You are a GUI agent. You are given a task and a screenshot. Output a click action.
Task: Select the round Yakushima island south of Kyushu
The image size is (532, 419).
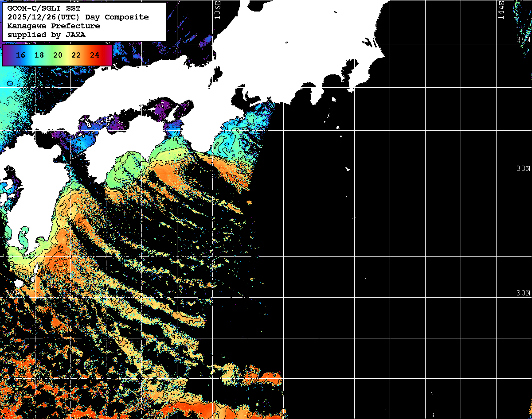pyautogui.click(x=19, y=283)
